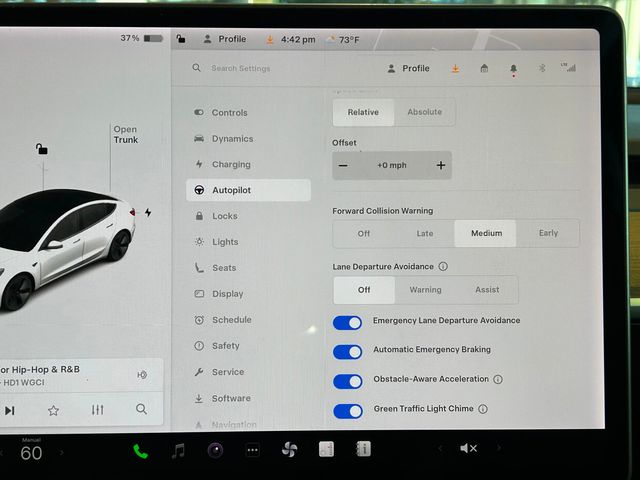The image size is (640, 480).
Task: Open the manual book app with the i
Action: [x=363, y=449]
